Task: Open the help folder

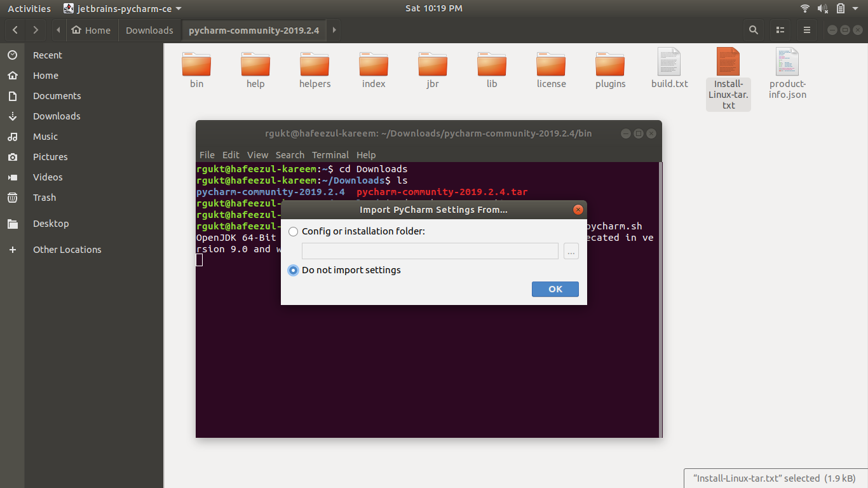Action: click(255, 65)
